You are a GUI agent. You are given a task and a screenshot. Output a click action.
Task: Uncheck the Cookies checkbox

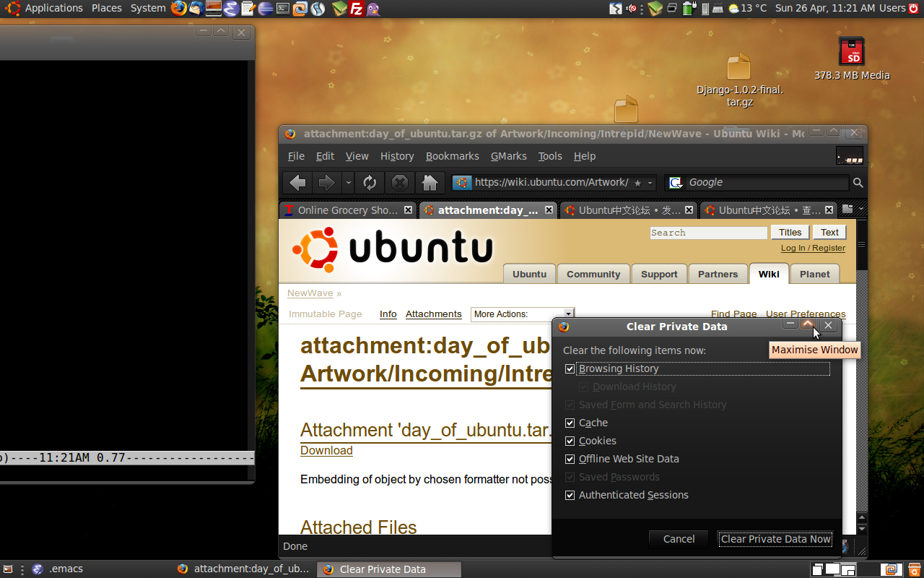click(570, 441)
